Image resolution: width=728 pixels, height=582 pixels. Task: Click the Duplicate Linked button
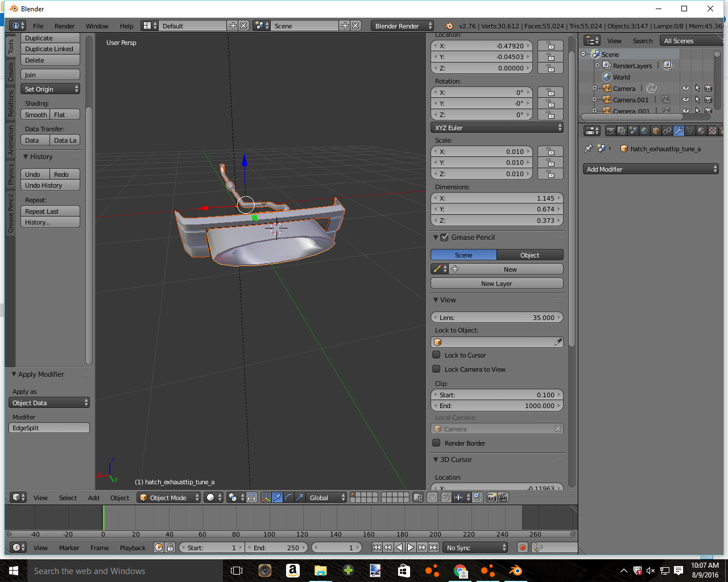(x=49, y=49)
